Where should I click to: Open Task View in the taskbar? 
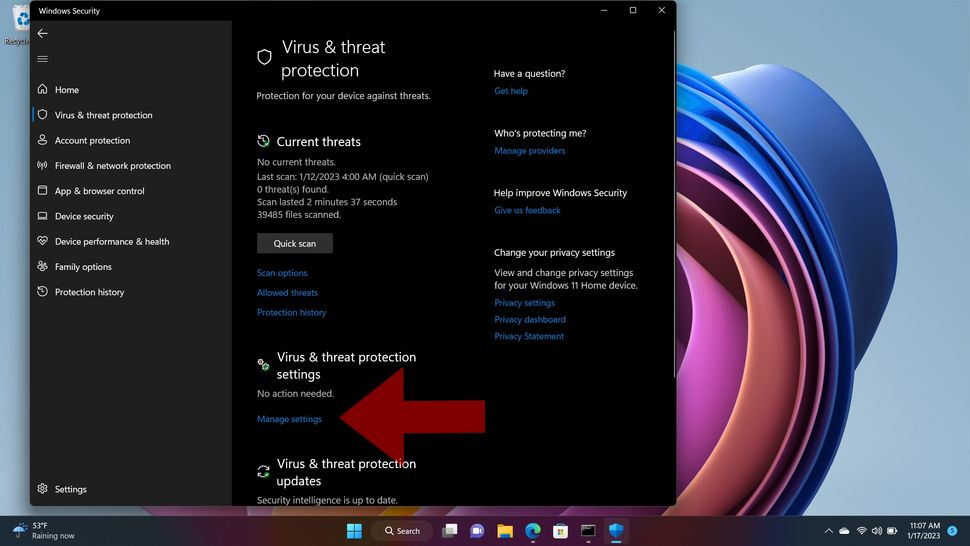[450, 531]
